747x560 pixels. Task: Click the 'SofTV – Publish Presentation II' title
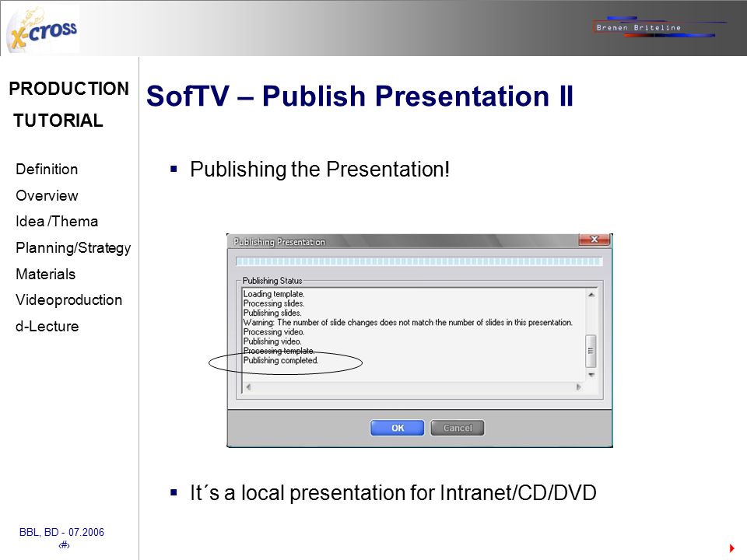tap(359, 96)
